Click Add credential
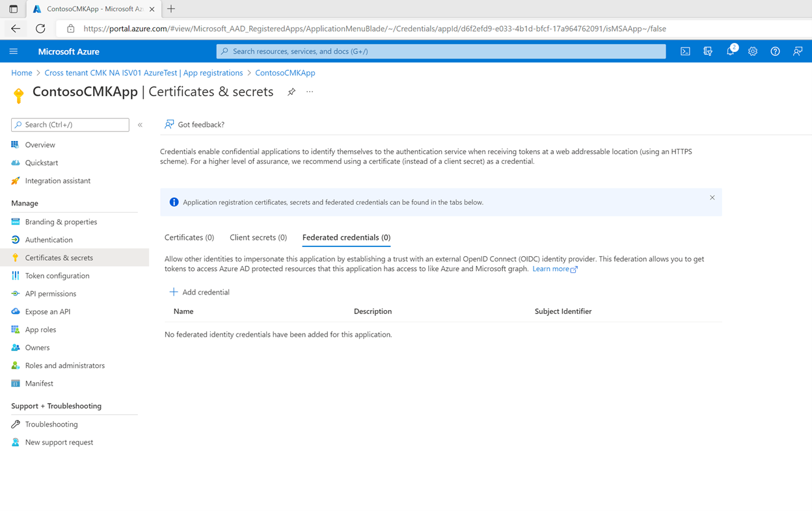812x511 pixels. coord(198,292)
